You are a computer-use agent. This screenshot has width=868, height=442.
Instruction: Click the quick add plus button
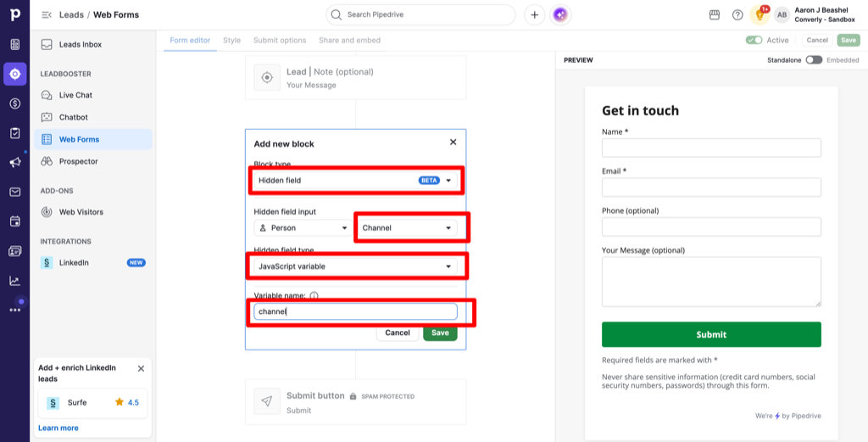[x=534, y=15]
